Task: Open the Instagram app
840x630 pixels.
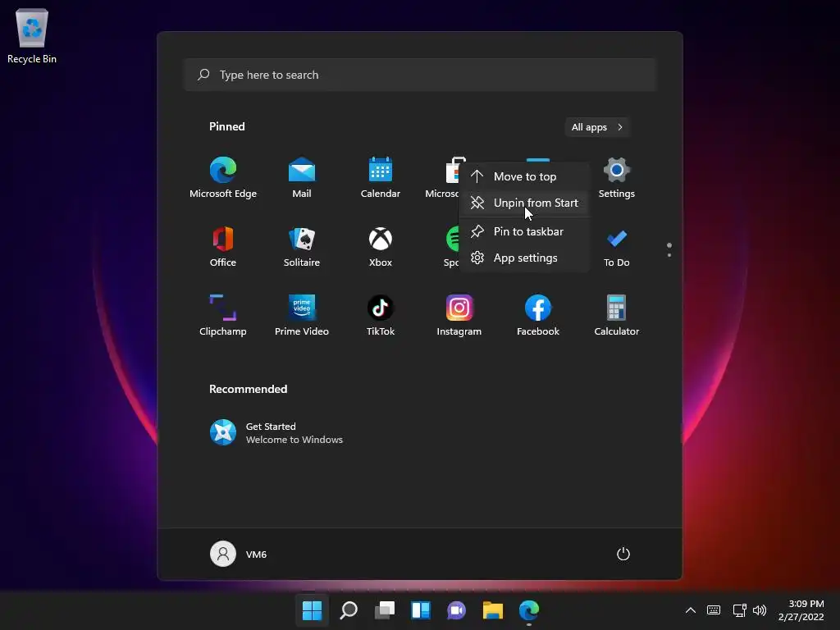Action: click(459, 316)
